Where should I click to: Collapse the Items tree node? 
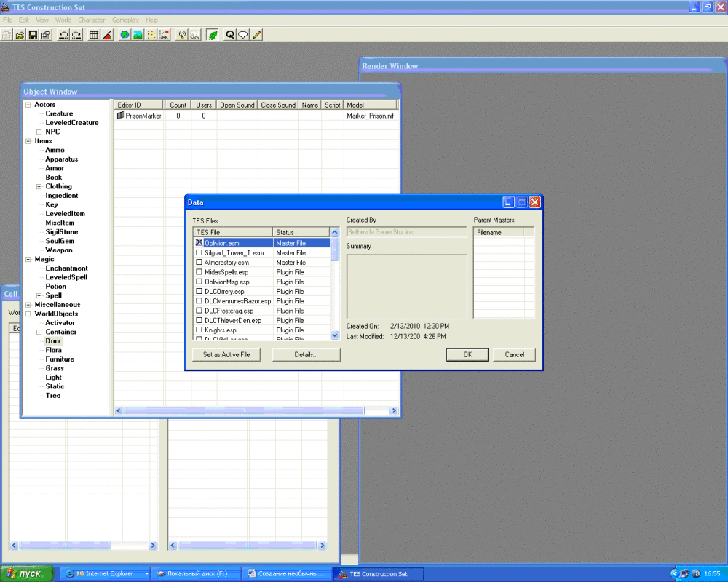click(28, 141)
